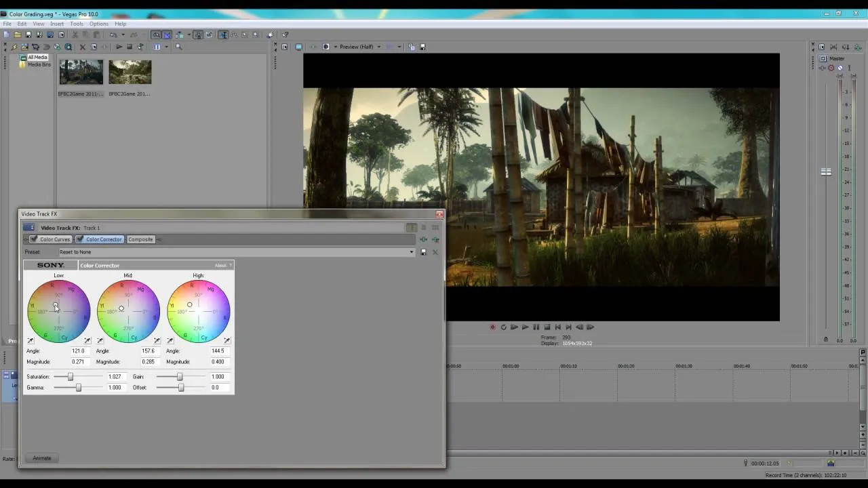Screen dimensions: 868x488
Task: Select the first BFBC2Game media thumbnail
Action: [81, 73]
